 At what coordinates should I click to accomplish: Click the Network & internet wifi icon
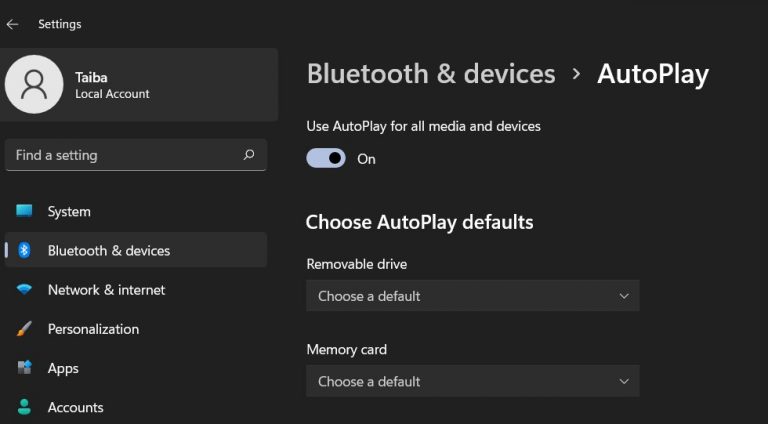[24, 289]
